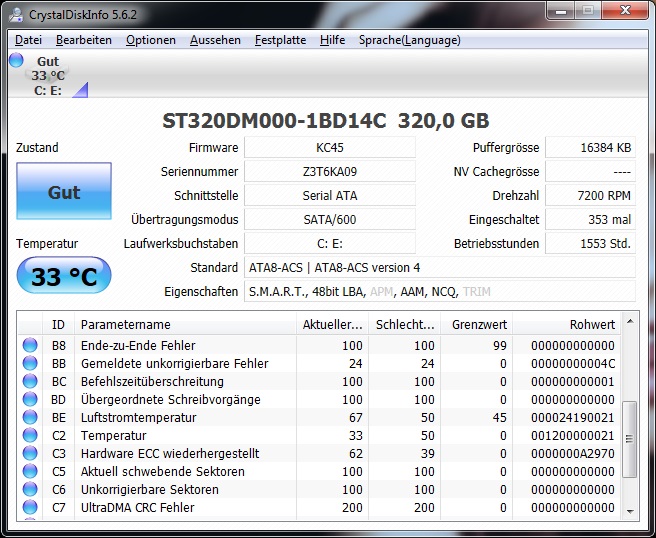Viewport: 656px width, 538px height.
Task: Click the status orb for BC Befehlszeitüberschreitung
Action: pyautogui.click(x=30, y=381)
